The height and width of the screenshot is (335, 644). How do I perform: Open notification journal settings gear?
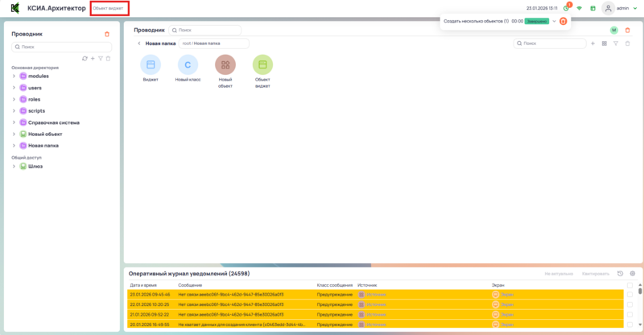coord(633,274)
